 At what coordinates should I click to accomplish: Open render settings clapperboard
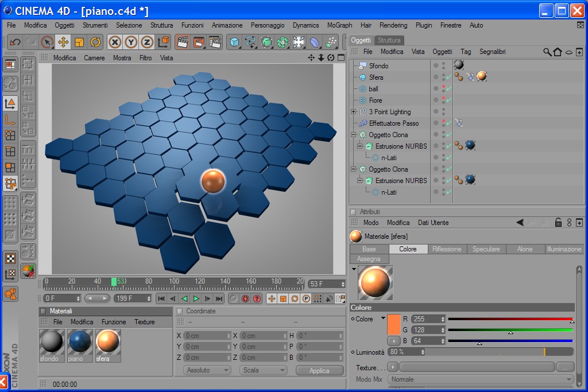[215, 42]
